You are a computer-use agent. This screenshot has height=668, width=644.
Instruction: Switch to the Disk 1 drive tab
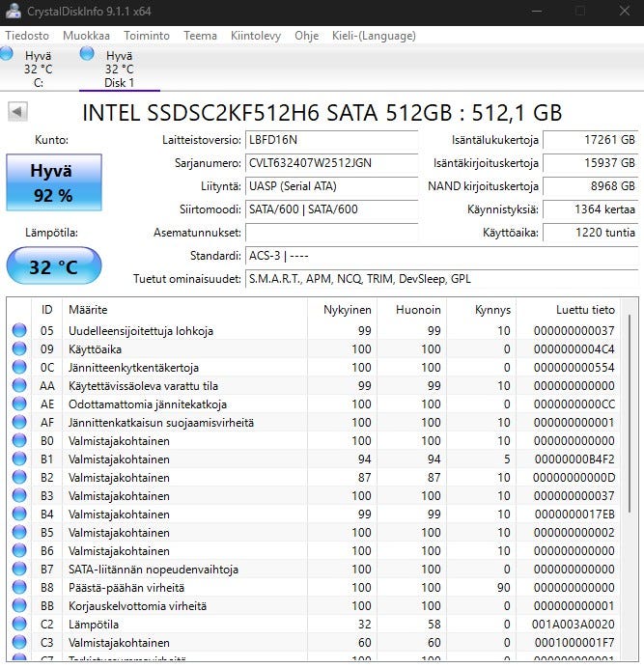tap(119, 70)
